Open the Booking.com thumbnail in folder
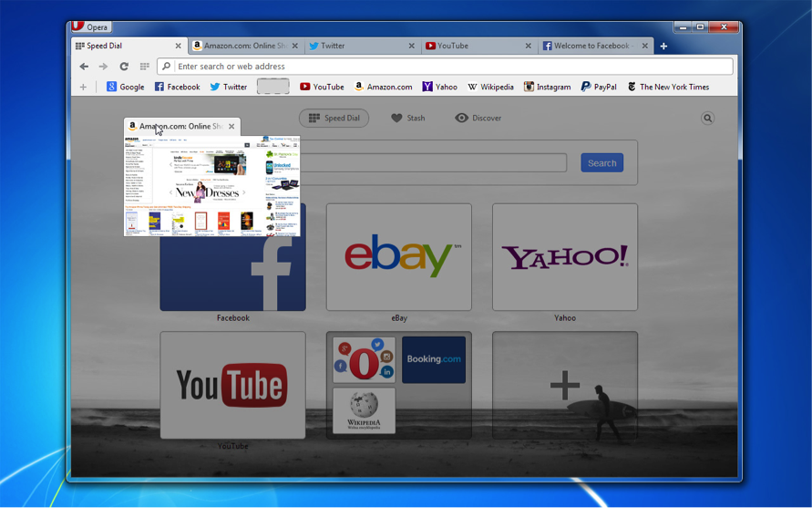The width and height of the screenshot is (812, 508). click(x=434, y=359)
